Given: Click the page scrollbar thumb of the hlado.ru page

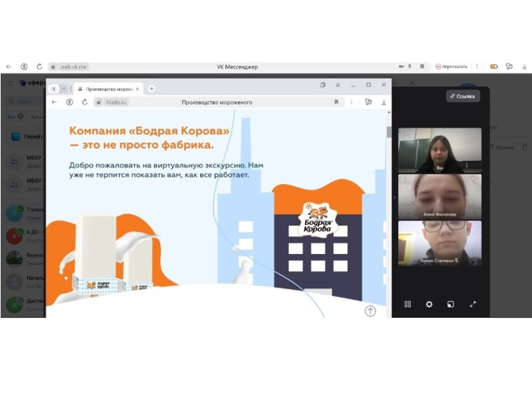Looking at the screenshot, I should pos(388,132).
